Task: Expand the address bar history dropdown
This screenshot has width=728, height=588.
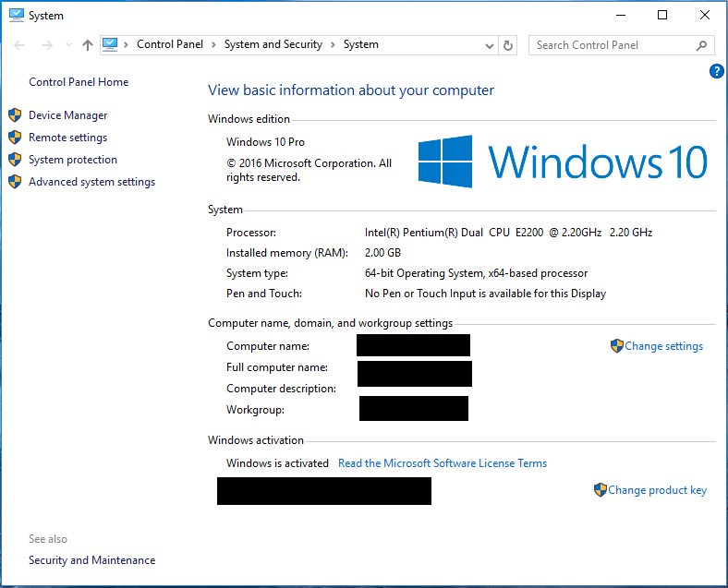Action: point(489,45)
